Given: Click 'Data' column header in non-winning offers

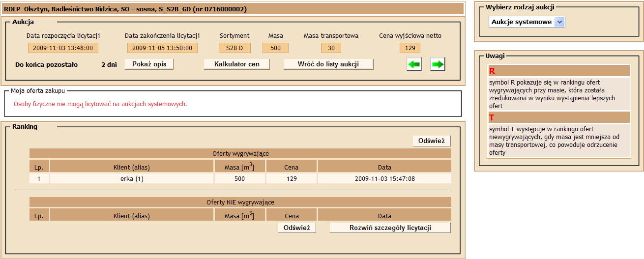Looking at the screenshot, I should [384, 216].
